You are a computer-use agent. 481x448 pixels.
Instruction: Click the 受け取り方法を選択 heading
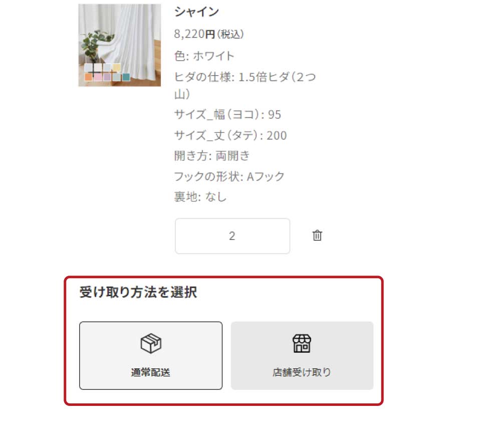[x=138, y=292]
